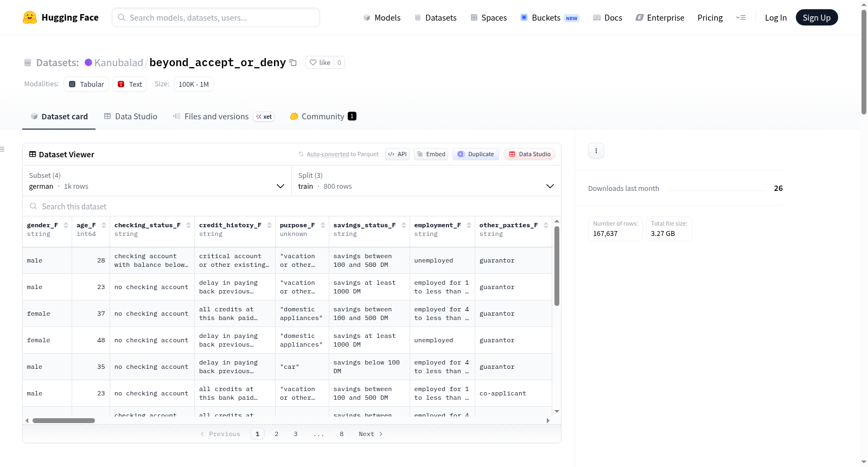Open Spaces in the top navigation
868x467 pixels.
pyautogui.click(x=488, y=17)
